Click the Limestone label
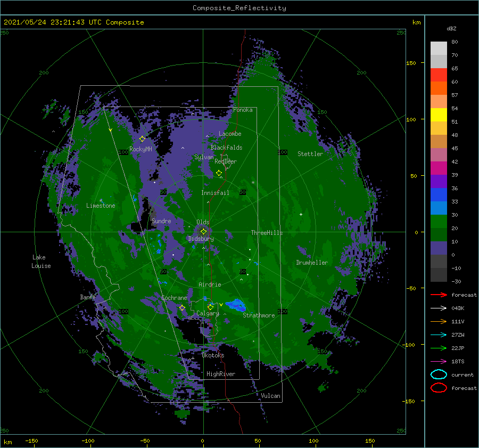This screenshot has width=479, height=448. tap(101, 206)
